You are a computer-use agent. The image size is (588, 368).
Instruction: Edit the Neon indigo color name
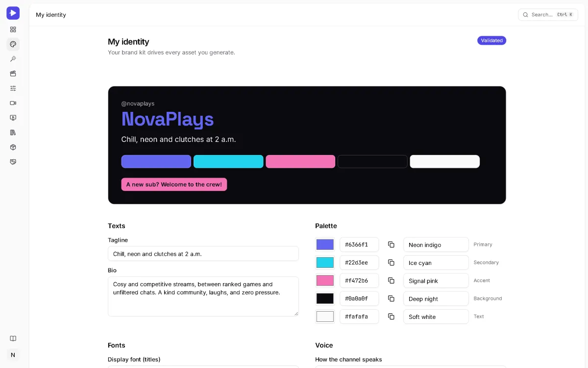pos(436,244)
